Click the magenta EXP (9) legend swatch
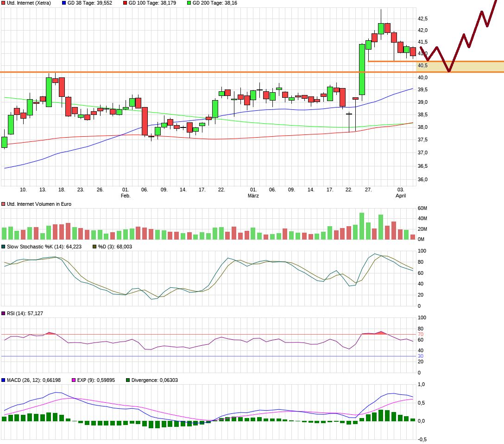The image size is (504, 444). click(74, 380)
